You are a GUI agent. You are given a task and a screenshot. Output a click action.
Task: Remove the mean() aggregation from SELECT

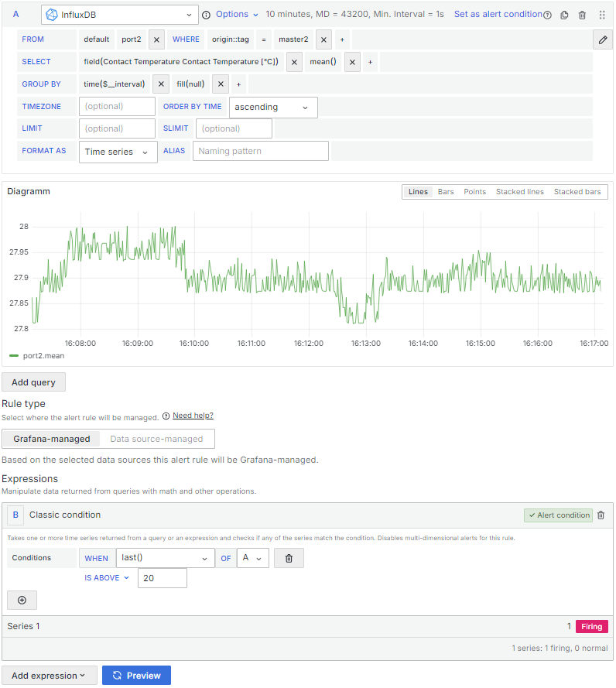352,62
